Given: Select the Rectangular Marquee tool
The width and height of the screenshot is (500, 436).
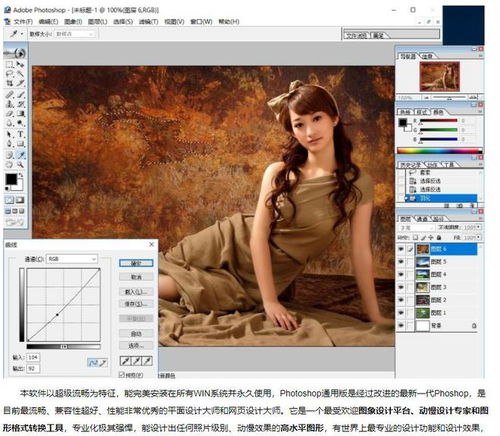Looking at the screenshot, I should [9, 64].
